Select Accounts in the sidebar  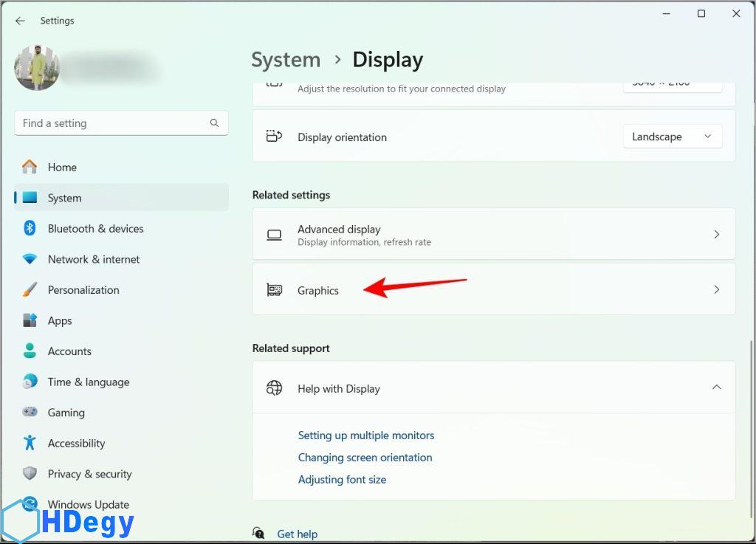pyautogui.click(x=69, y=351)
